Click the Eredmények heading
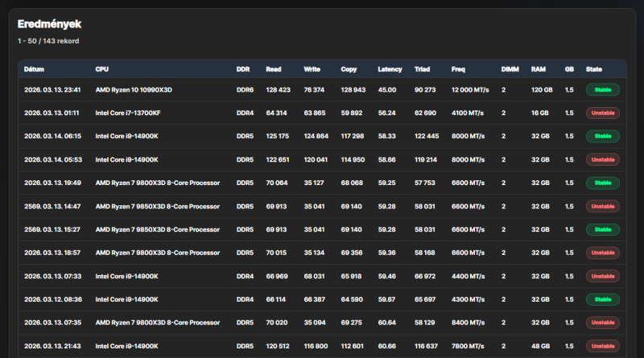 tap(49, 24)
